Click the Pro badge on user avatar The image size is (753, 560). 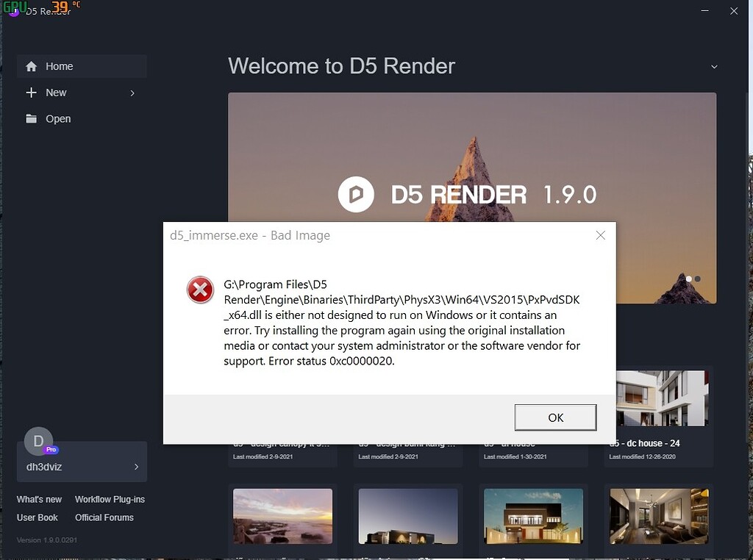tap(51, 450)
